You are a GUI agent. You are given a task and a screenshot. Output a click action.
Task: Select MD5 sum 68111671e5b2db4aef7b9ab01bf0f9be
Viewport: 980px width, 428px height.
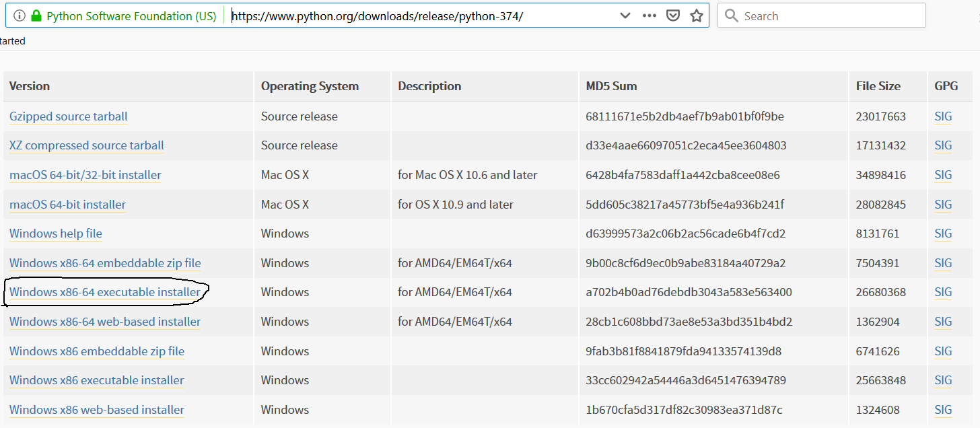coord(685,116)
